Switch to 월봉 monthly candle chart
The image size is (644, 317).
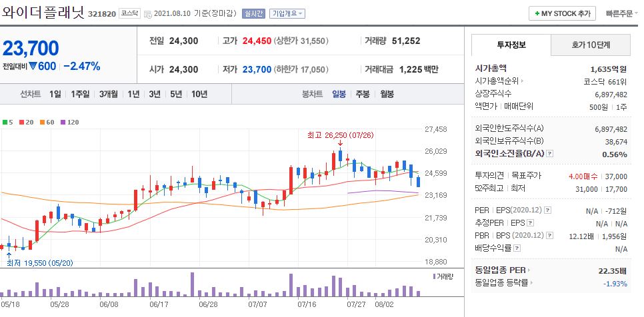coord(387,94)
